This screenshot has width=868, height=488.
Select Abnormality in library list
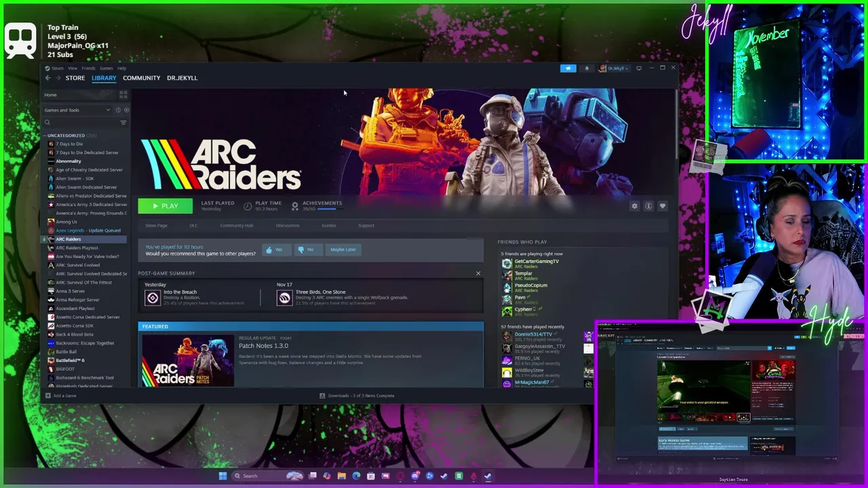click(x=68, y=161)
